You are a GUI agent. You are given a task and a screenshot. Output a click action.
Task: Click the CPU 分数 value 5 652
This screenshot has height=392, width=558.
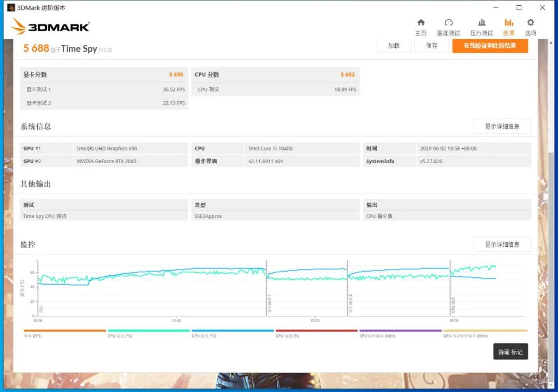pos(347,75)
